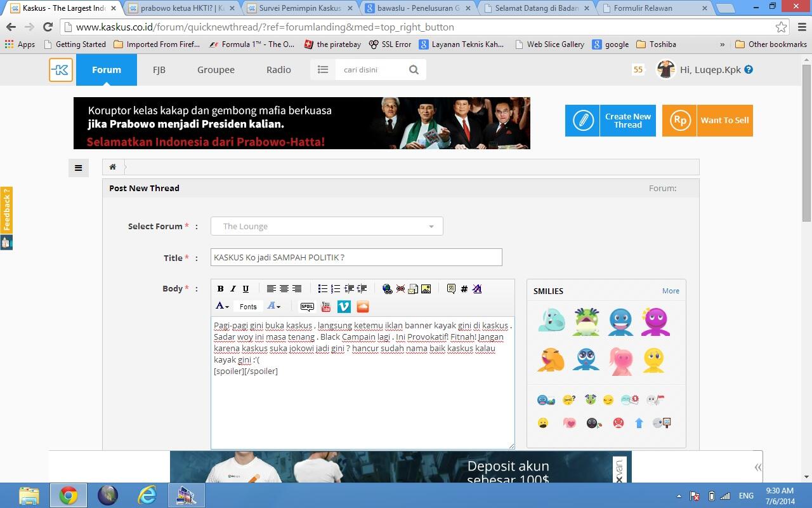Collapse the bottom ad banner chevron

757,467
